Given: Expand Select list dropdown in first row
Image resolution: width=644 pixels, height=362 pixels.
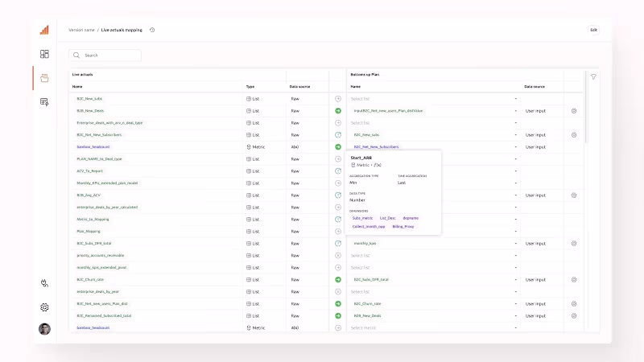Looking at the screenshot, I should coord(434,99).
